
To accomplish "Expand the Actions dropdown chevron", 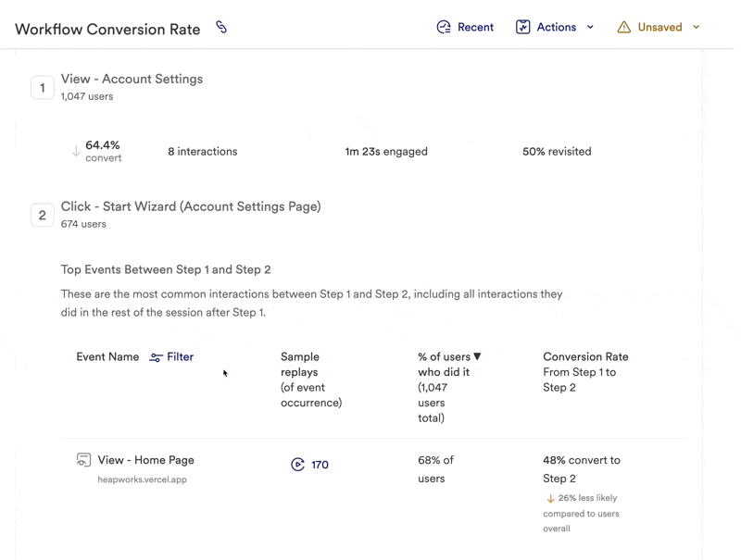I will click(591, 27).
